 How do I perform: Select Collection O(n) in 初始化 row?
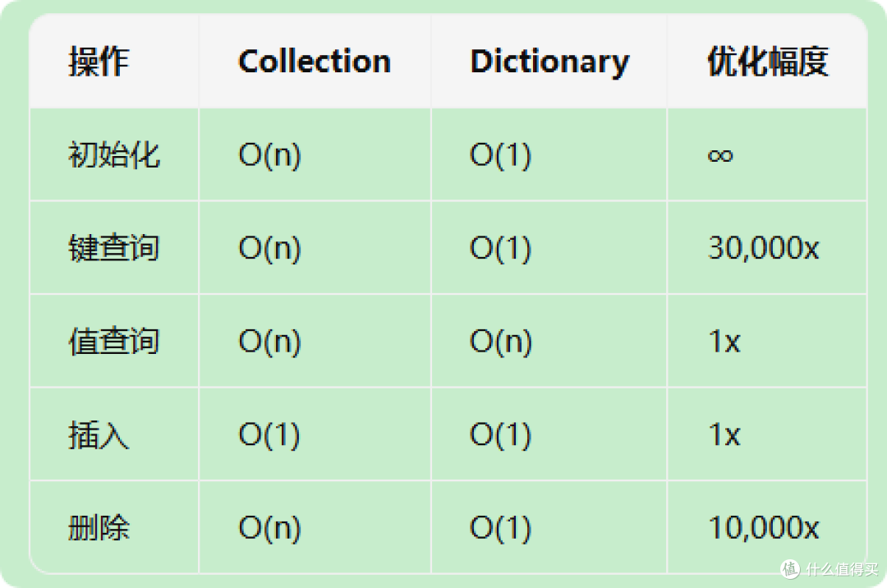[x=270, y=155]
